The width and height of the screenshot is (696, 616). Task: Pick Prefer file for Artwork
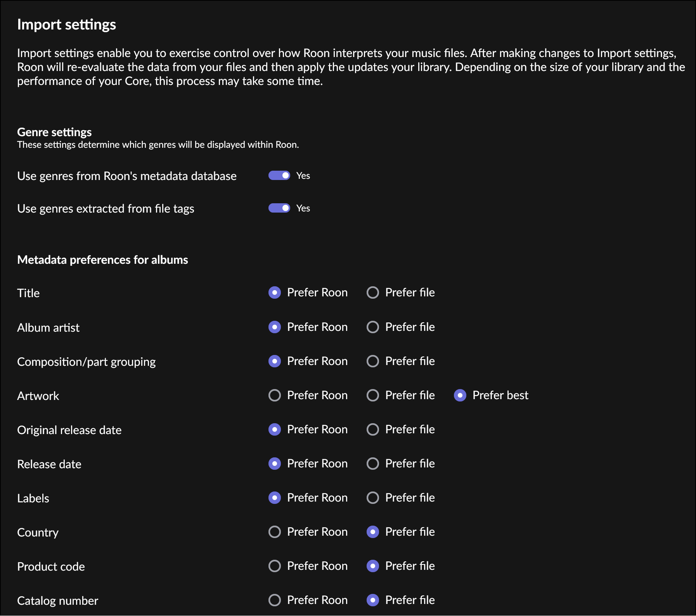pos(373,395)
